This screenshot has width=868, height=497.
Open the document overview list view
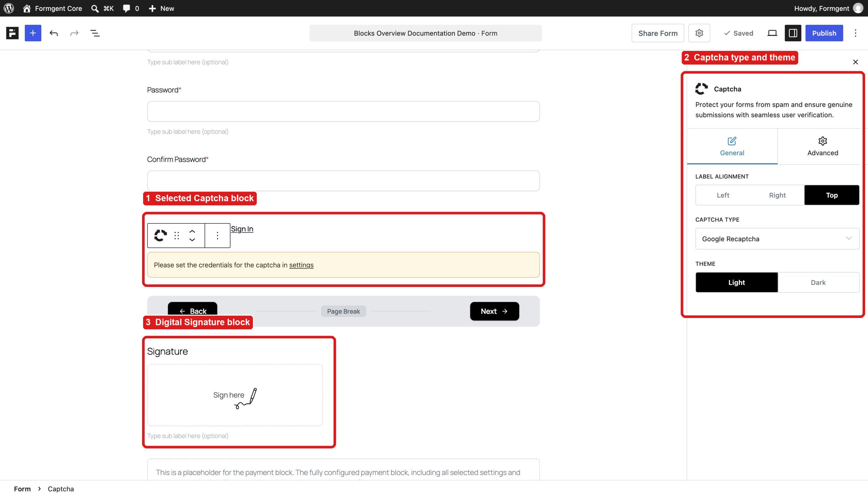click(x=95, y=33)
